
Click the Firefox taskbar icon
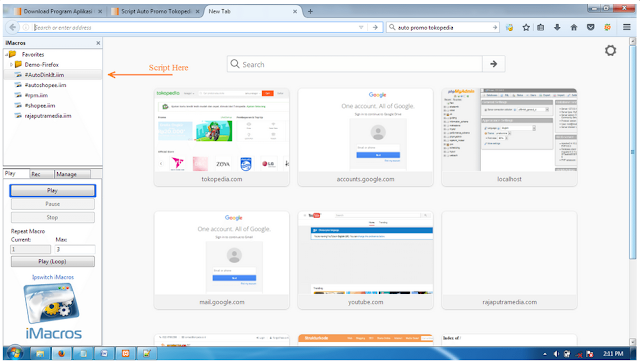[x=61, y=354]
